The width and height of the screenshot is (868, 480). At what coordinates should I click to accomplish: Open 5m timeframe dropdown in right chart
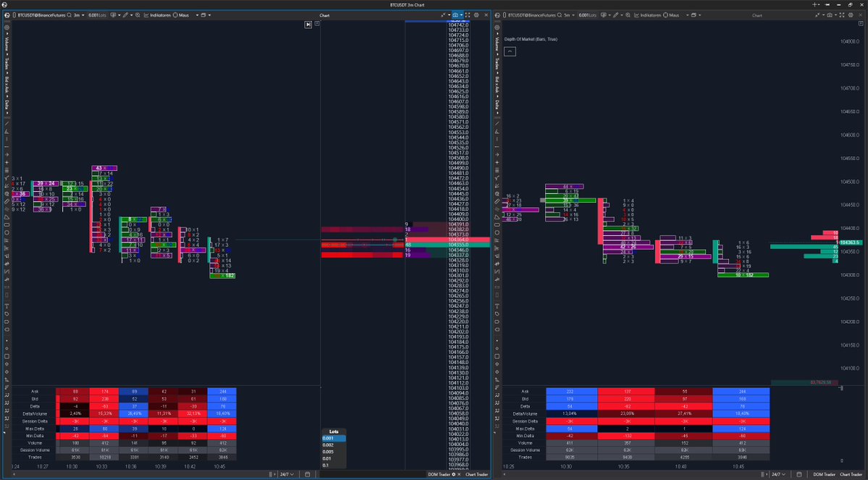[x=568, y=15]
